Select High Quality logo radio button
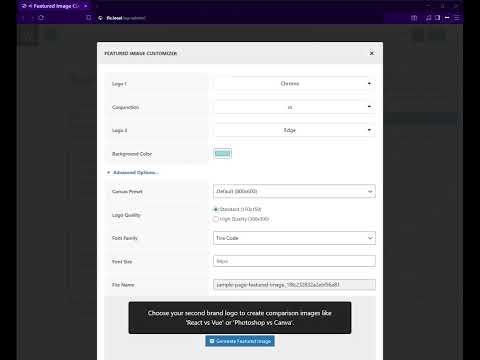The image size is (480, 360). pyautogui.click(x=216, y=219)
